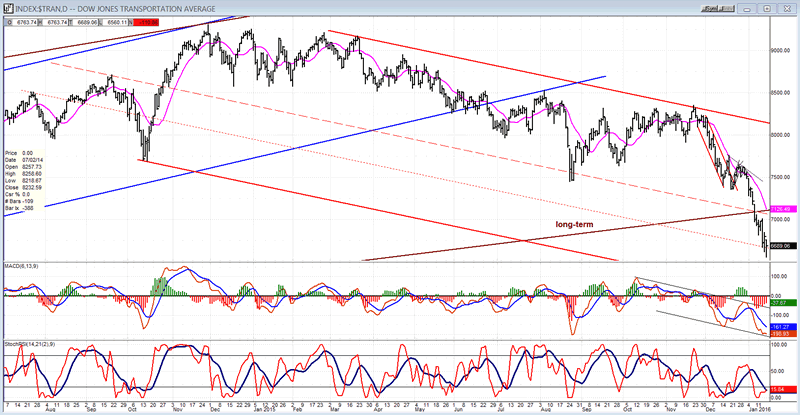Click the red net change value -110.86
Viewport: 800px width, 415px height.
pyautogui.click(x=148, y=22)
